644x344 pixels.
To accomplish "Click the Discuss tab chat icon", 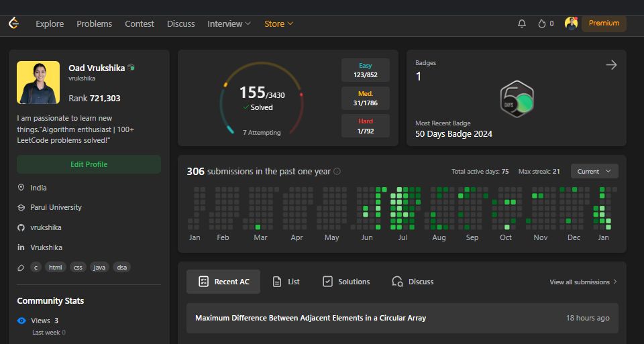I will [x=397, y=282].
